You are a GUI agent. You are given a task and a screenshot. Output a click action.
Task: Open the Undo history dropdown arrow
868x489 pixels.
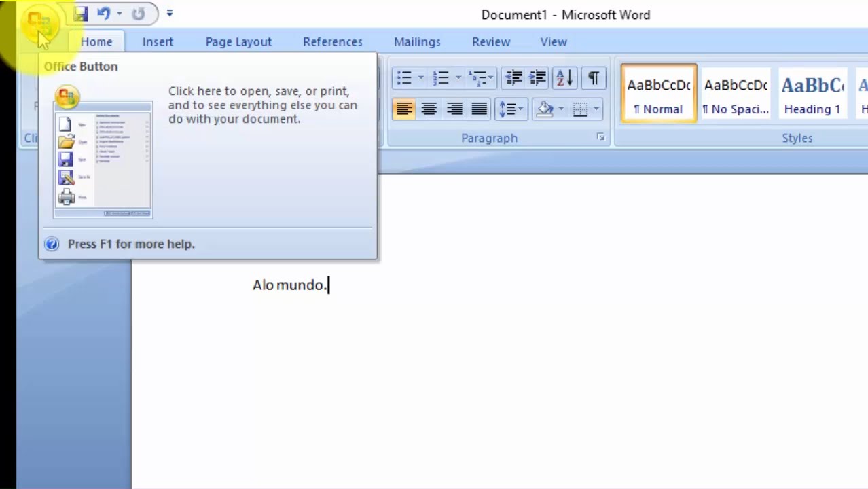point(119,14)
